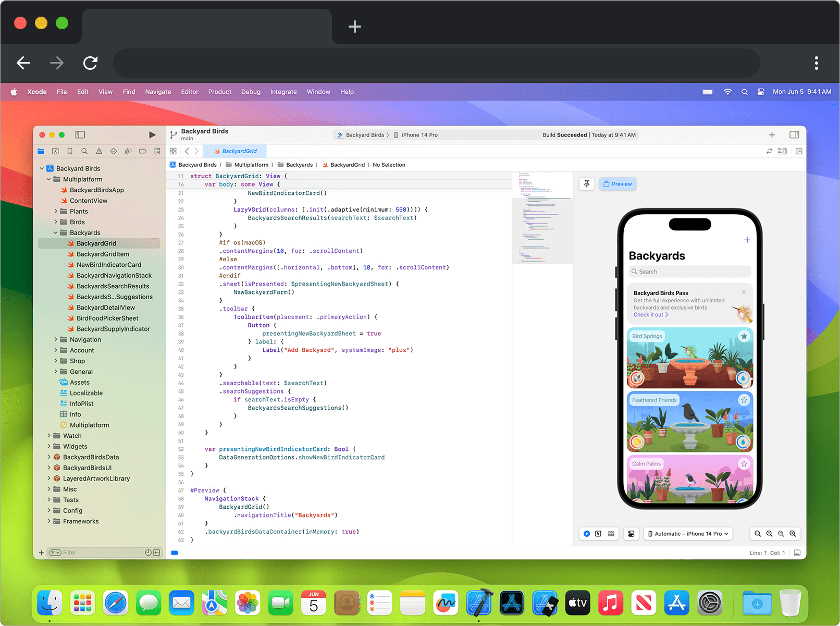Toggle the navigator sidebar panel
This screenshot has height=626, width=840.
[80, 135]
